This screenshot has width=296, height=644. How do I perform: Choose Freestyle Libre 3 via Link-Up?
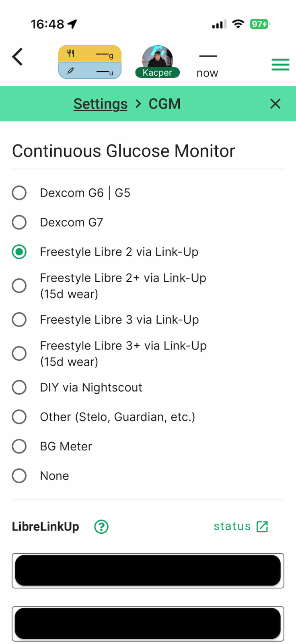[19, 320]
